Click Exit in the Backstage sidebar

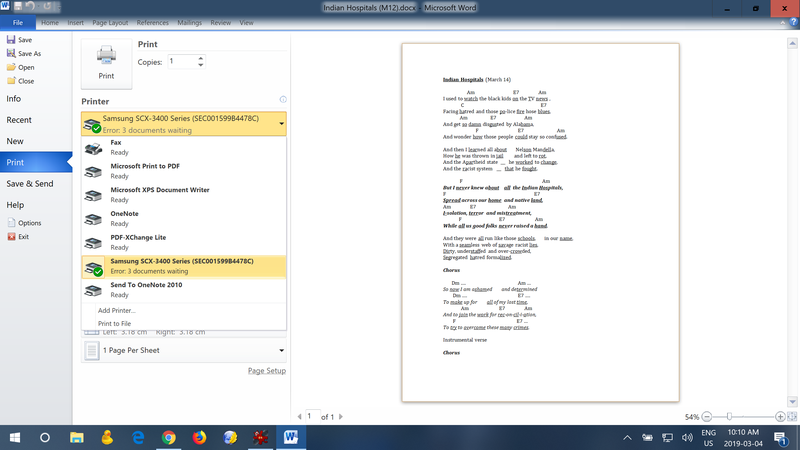click(x=18, y=237)
